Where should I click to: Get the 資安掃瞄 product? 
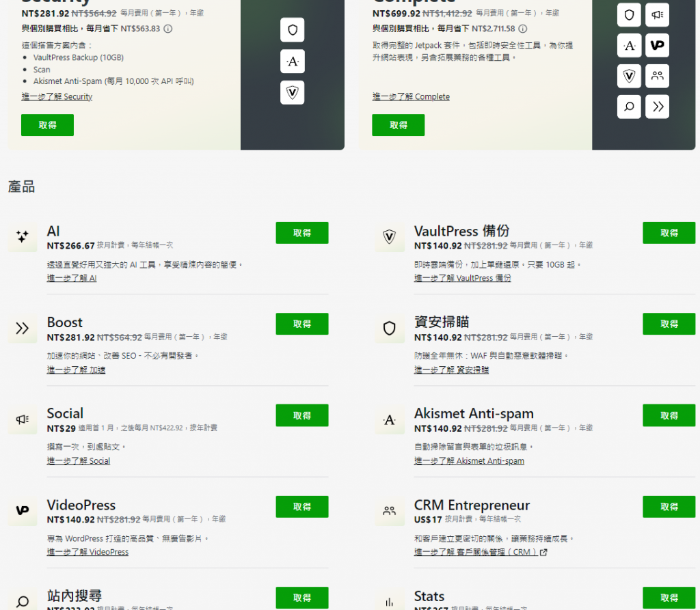[669, 324]
